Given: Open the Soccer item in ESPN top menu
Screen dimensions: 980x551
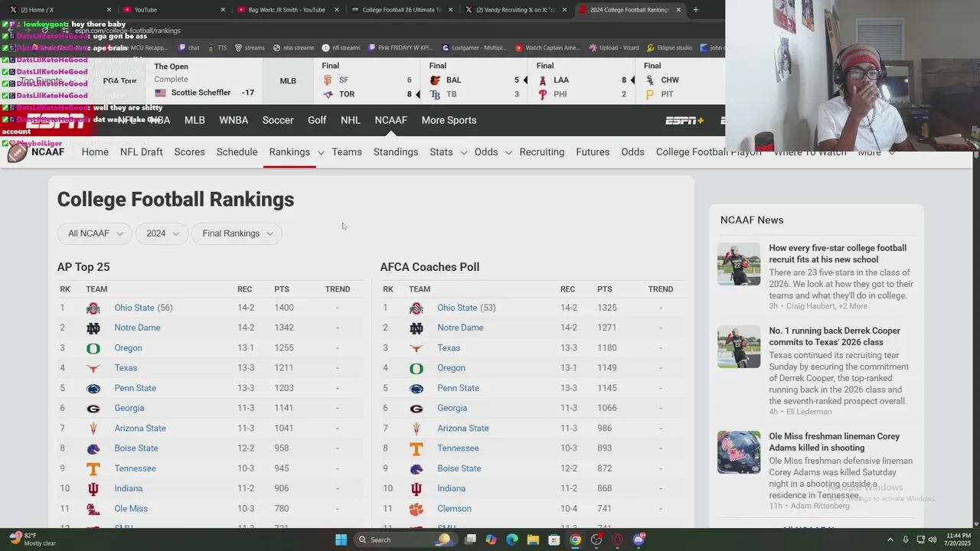Looking at the screenshot, I should [278, 120].
